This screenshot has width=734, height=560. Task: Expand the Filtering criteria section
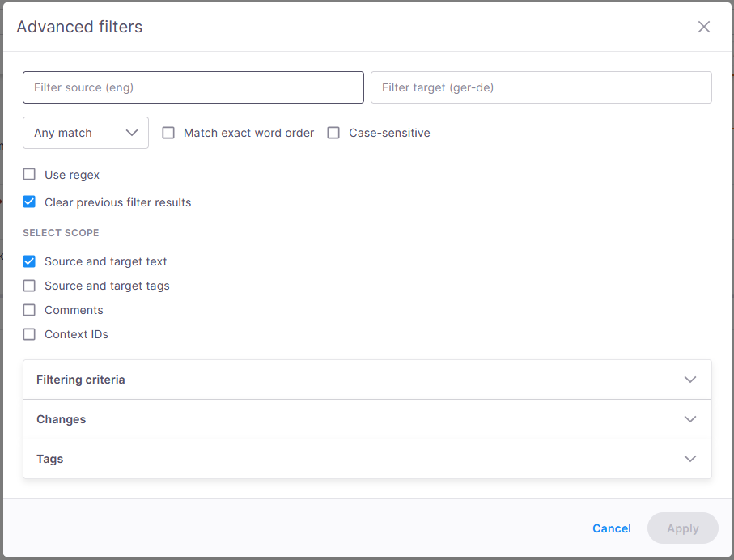367,379
